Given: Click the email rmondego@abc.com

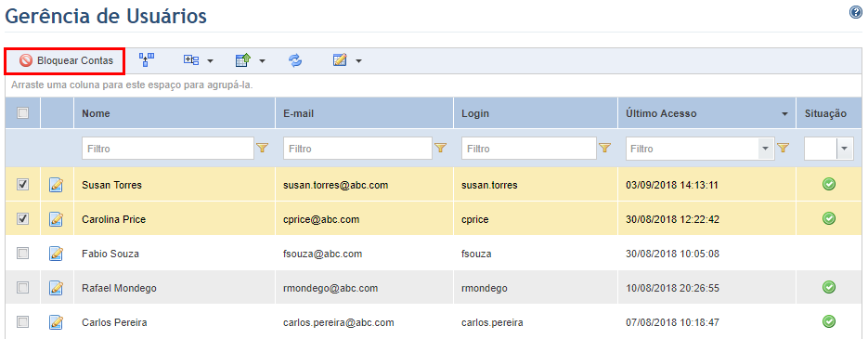Looking at the screenshot, I should tap(330, 288).
